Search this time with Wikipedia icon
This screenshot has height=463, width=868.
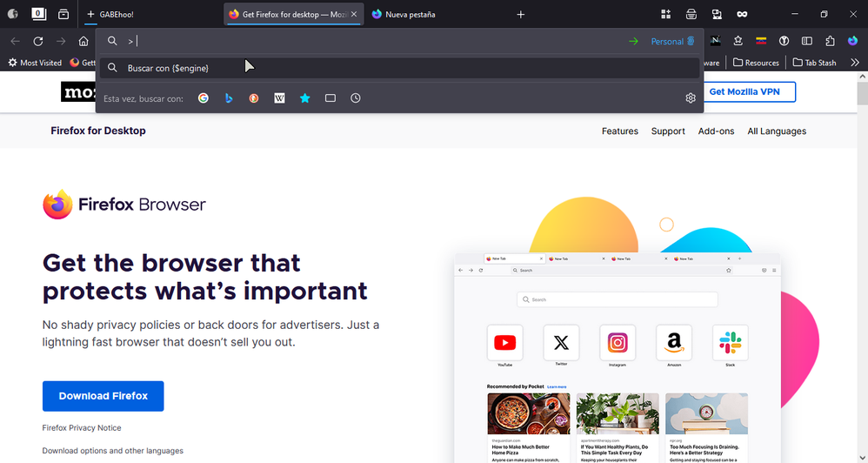coord(279,98)
